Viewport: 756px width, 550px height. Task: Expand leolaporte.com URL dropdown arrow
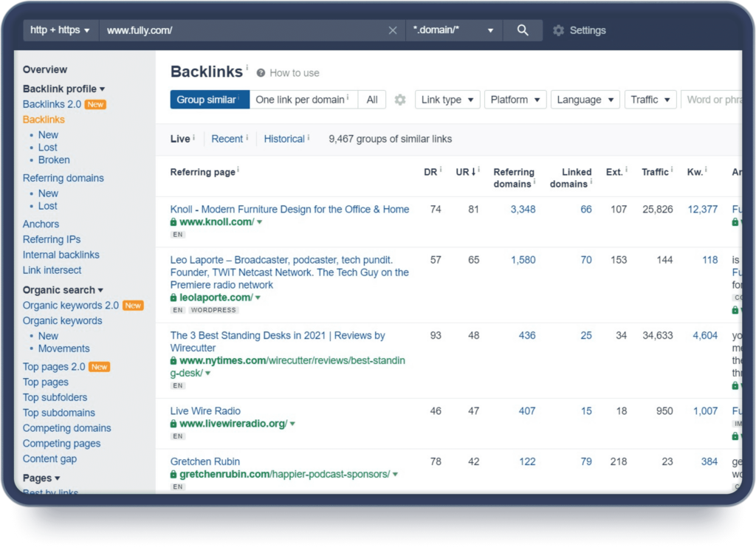[258, 298]
